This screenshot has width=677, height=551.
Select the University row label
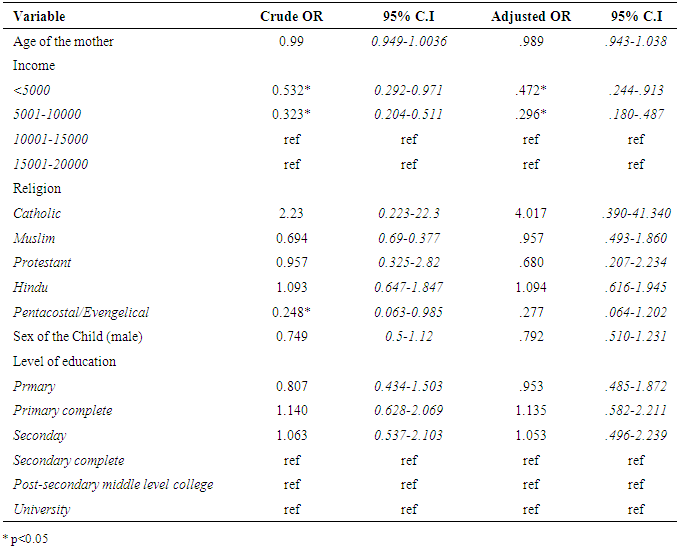(41, 510)
